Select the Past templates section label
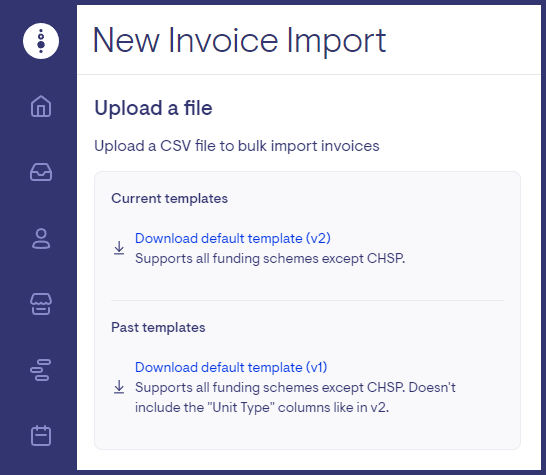546x475 pixels. click(158, 327)
